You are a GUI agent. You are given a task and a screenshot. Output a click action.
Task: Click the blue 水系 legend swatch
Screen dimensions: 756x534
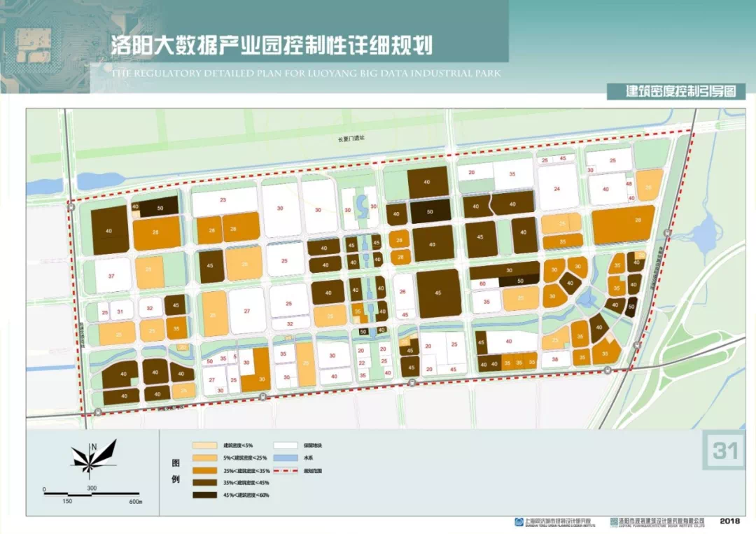pyautogui.click(x=286, y=458)
